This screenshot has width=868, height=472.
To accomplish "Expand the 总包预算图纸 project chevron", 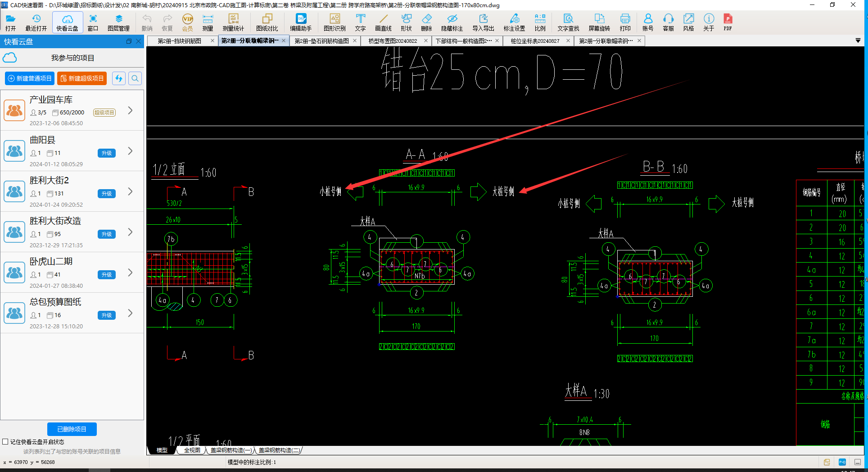I will [130, 313].
